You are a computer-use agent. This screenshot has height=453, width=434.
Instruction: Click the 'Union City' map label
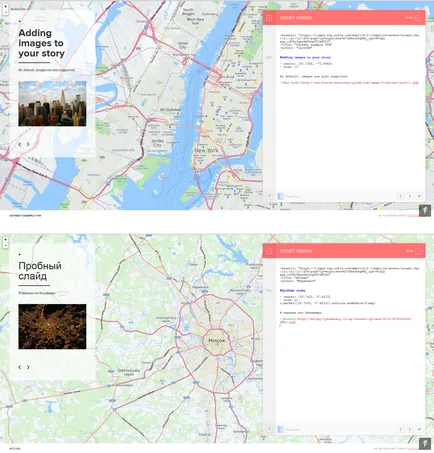(183, 45)
